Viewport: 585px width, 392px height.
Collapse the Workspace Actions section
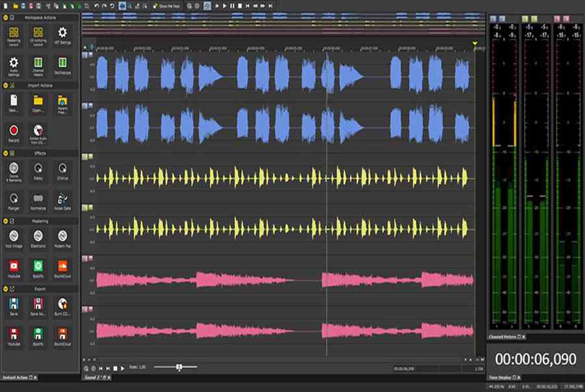(5, 18)
